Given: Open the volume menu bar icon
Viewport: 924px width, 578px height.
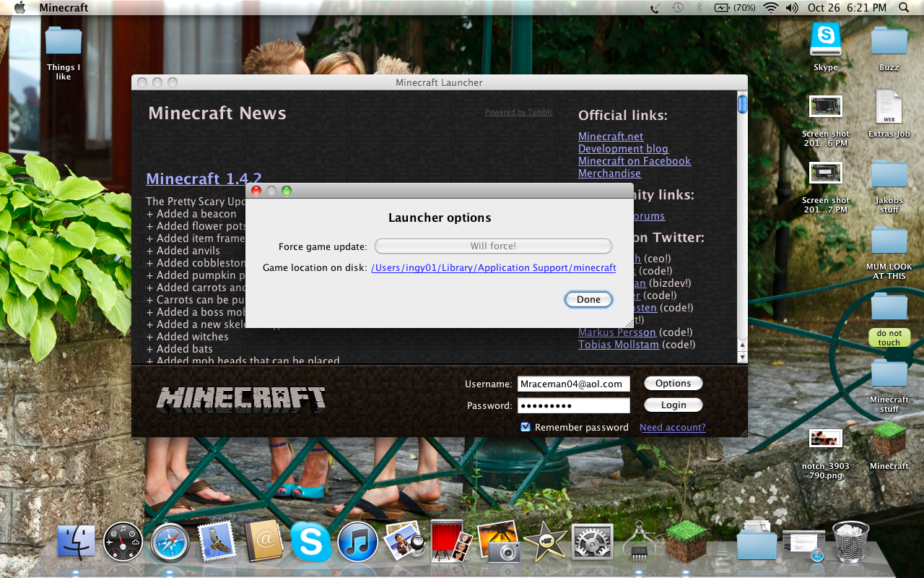Looking at the screenshot, I should [792, 8].
